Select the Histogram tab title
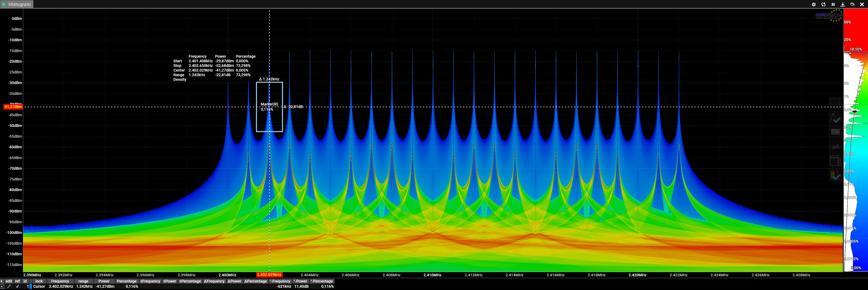Image resolution: width=868 pixels, height=290 pixels. tap(19, 4)
